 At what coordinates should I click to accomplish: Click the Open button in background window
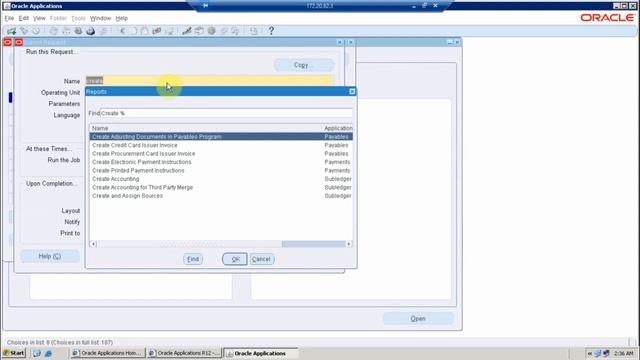pyautogui.click(x=418, y=319)
